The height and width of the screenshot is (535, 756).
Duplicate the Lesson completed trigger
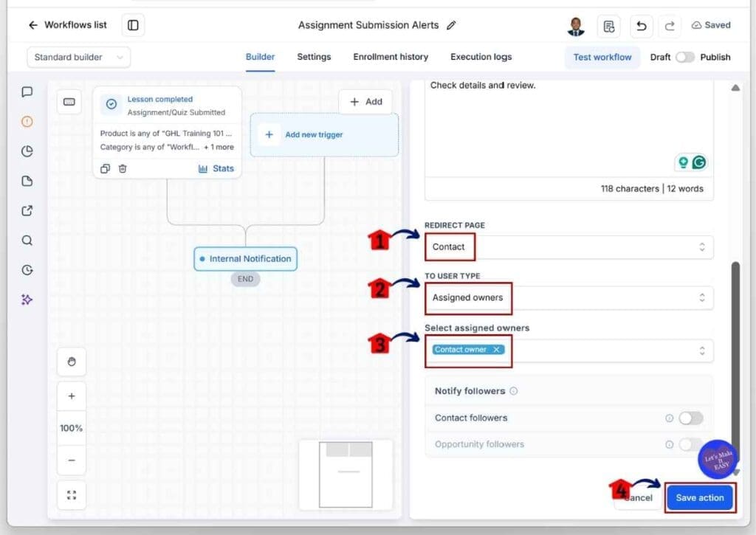105,169
